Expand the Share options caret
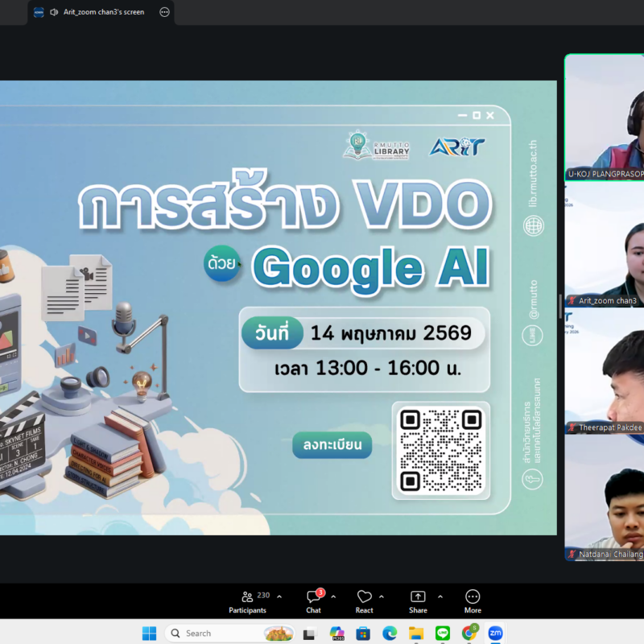Screen dimensions: 644x644 pos(440,597)
